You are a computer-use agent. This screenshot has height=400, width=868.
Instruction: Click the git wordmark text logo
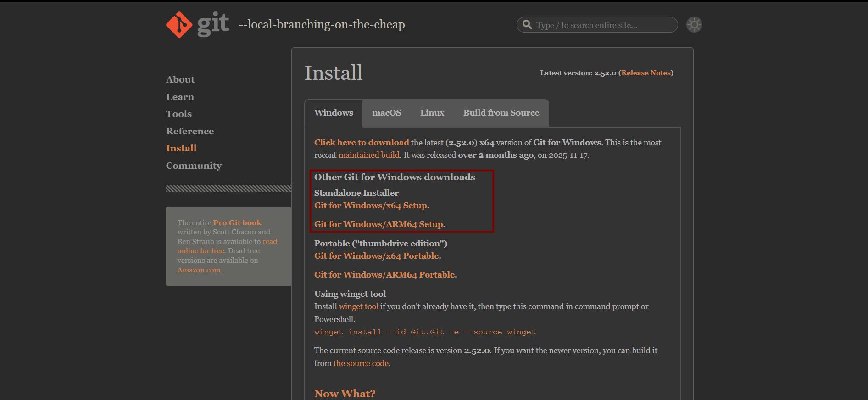[213, 25]
